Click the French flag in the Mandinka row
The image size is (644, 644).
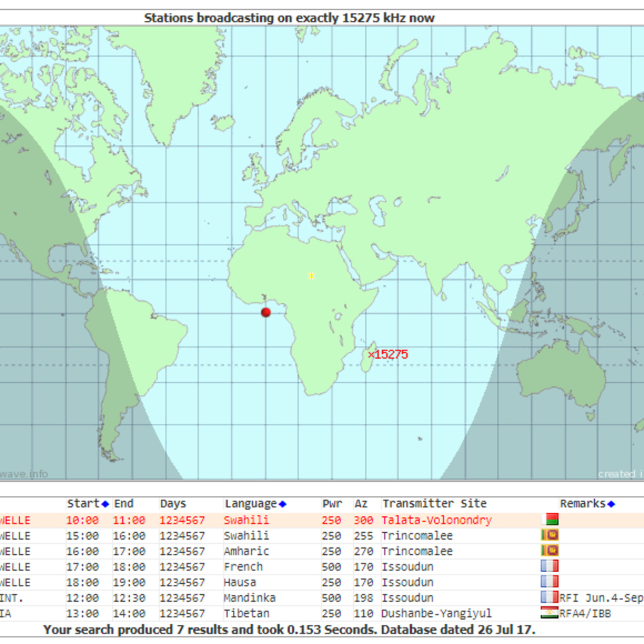tap(550, 598)
